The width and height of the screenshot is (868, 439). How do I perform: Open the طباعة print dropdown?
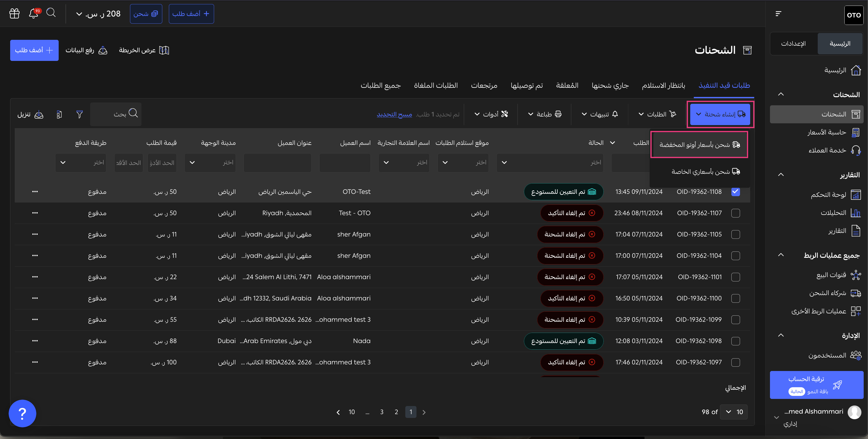(x=544, y=114)
